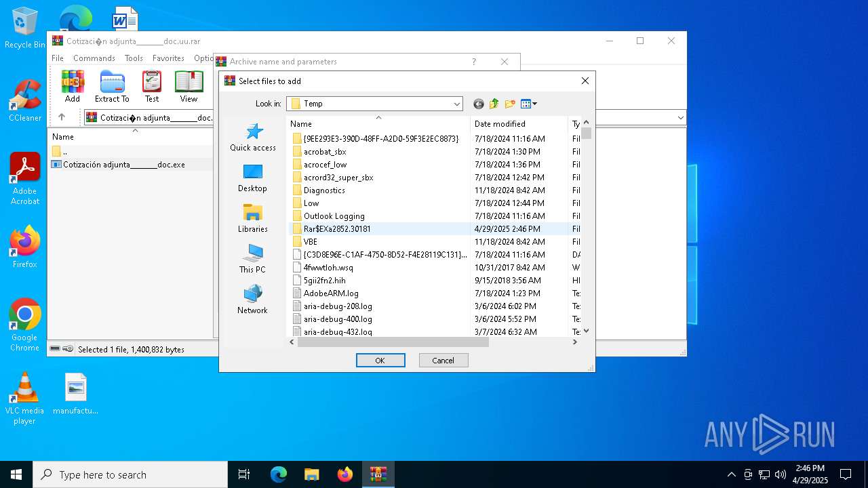Open the Favorites menu in WinRAR
The width and height of the screenshot is (868, 488).
click(168, 58)
